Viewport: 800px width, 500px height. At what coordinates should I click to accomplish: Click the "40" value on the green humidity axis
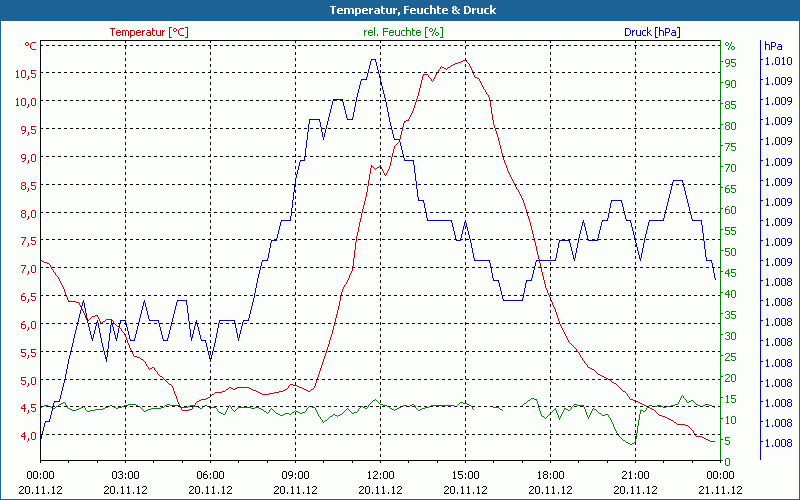point(731,294)
